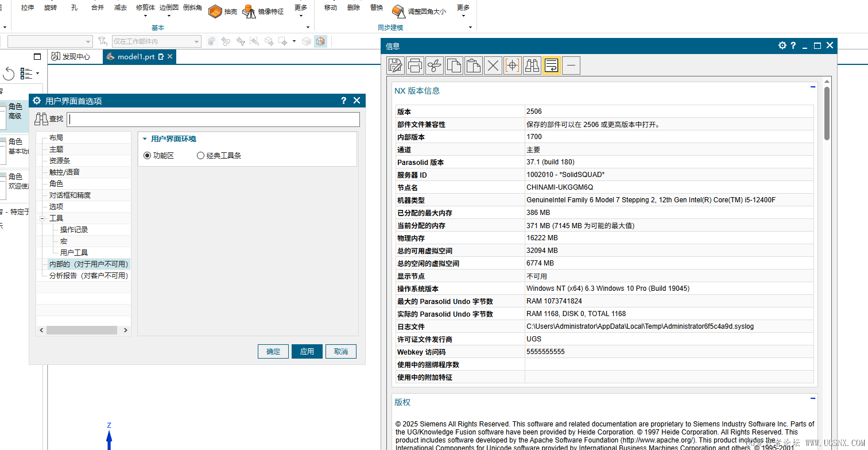Open the 修剪体 dropdown arrow

145,16
